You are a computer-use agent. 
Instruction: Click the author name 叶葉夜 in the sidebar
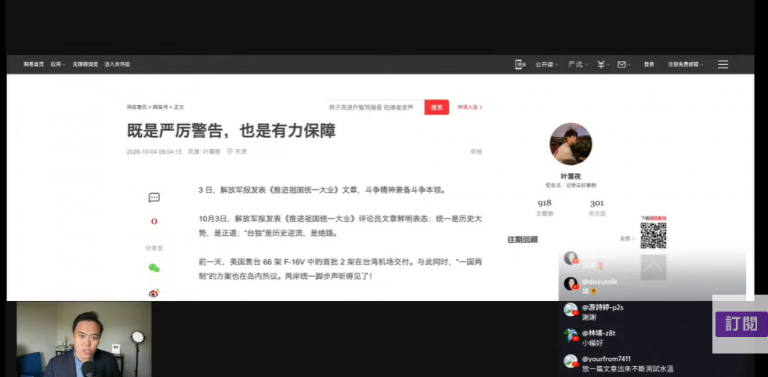pos(571,176)
